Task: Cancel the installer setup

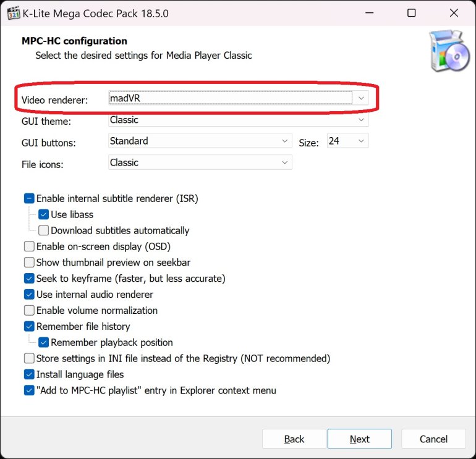Action: pos(433,439)
